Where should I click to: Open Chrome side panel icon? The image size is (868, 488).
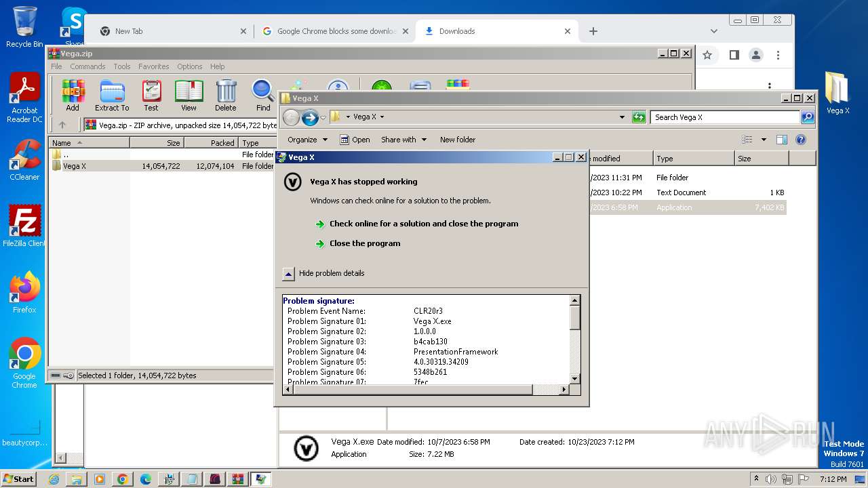tap(734, 55)
